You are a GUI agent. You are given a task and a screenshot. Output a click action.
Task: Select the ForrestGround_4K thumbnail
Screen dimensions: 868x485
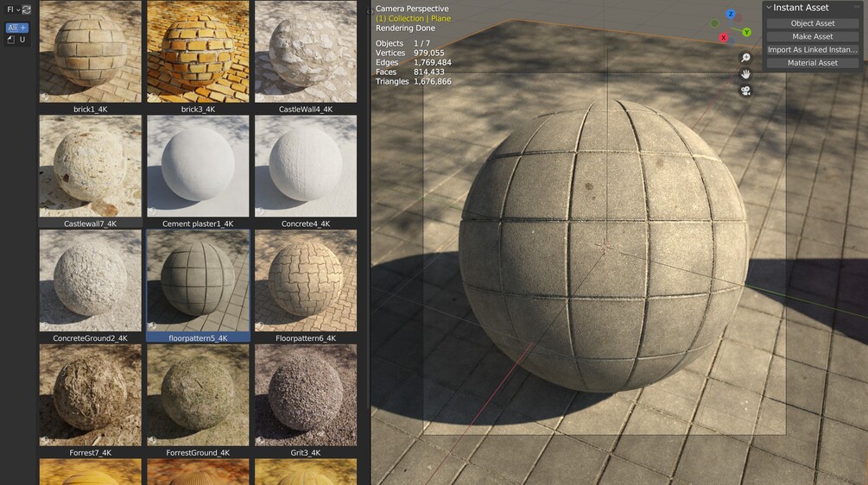(x=198, y=395)
